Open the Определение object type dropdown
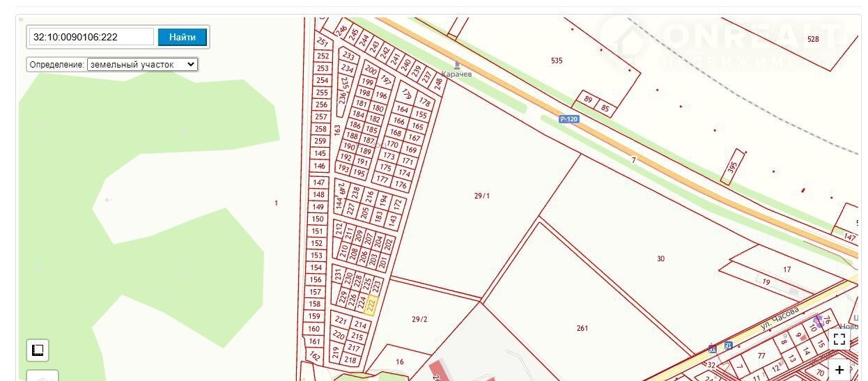 pos(142,64)
